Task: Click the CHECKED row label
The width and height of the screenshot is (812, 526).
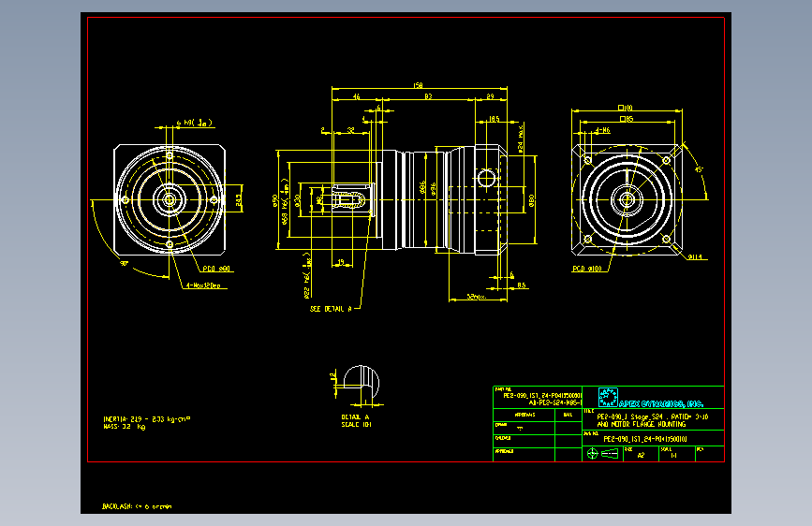Action: pyautogui.click(x=502, y=438)
